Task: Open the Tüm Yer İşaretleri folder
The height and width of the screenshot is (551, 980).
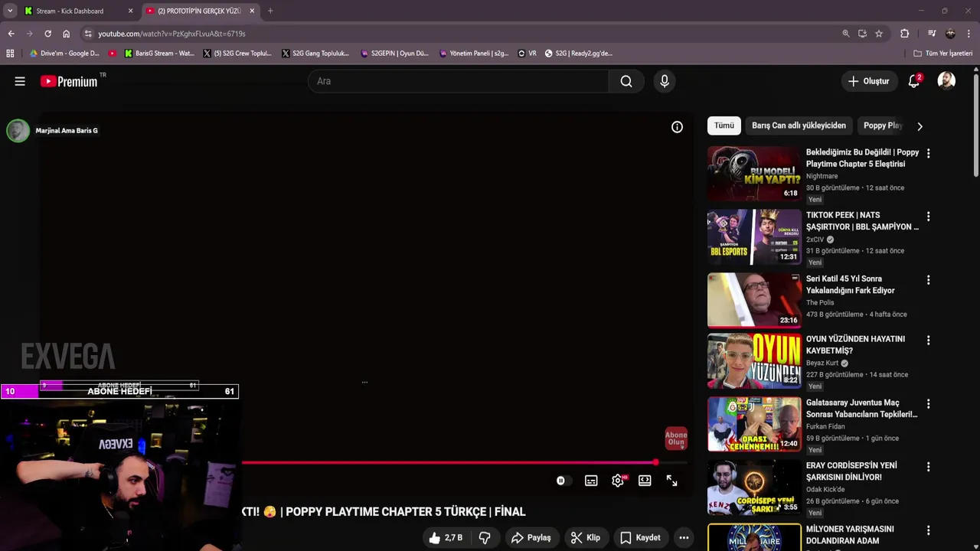Action: (x=943, y=54)
